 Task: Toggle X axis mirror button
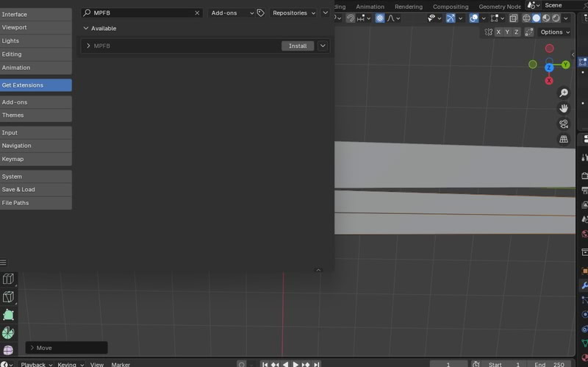499,32
